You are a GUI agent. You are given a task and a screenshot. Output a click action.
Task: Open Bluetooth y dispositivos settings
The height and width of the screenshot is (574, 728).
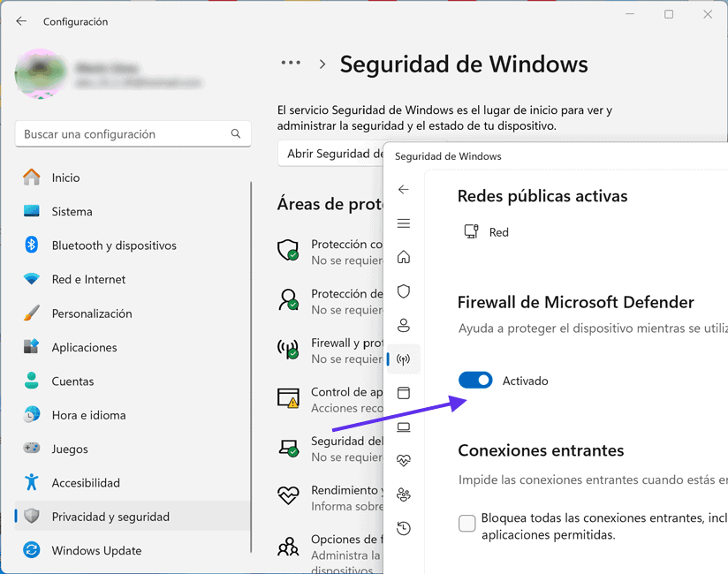click(114, 245)
